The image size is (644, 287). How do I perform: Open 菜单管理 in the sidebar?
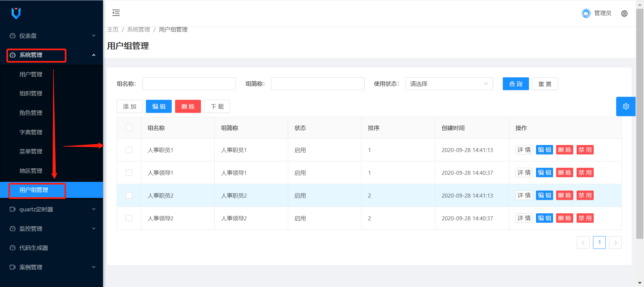(x=31, y=151)
